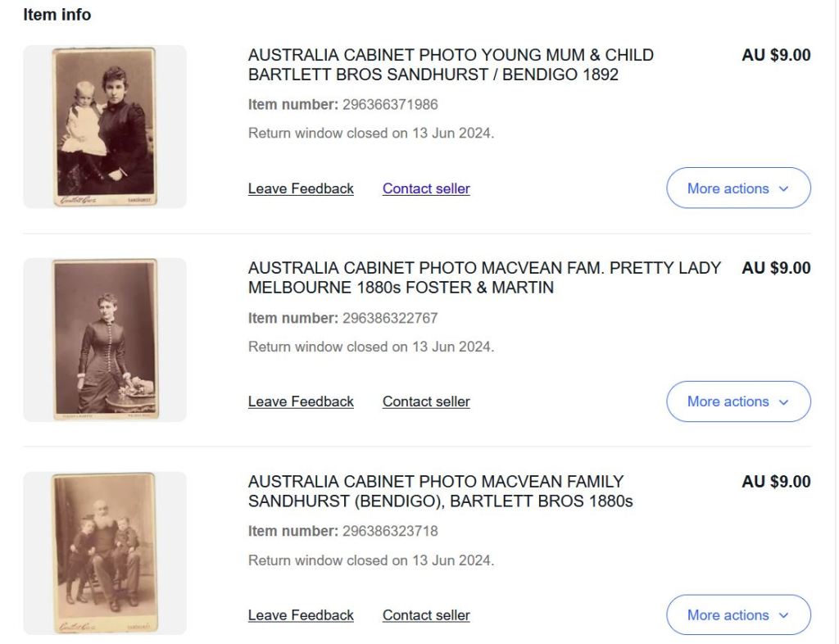This screenshot has height=644, width=839.
Task: Click the chevron arrow in first More actions button
Action: pos(783,189)
